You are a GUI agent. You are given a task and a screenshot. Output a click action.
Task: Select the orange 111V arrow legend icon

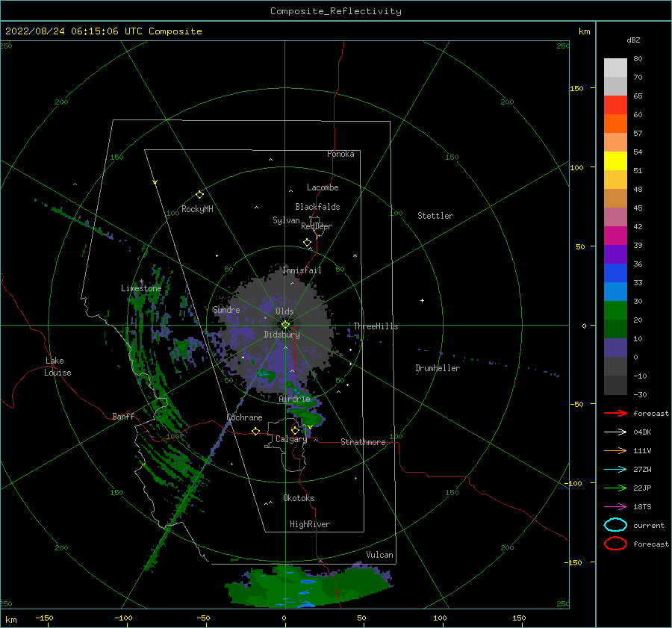click(615, 450)
